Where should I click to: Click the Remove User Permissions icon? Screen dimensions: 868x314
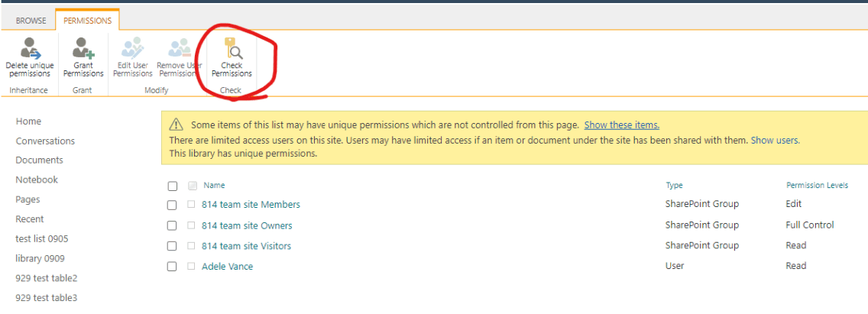tap(179, 49)
